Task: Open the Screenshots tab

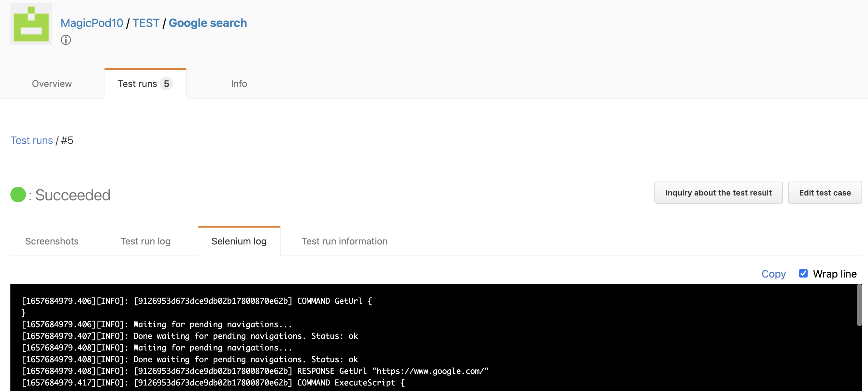Action: point(52,241)
